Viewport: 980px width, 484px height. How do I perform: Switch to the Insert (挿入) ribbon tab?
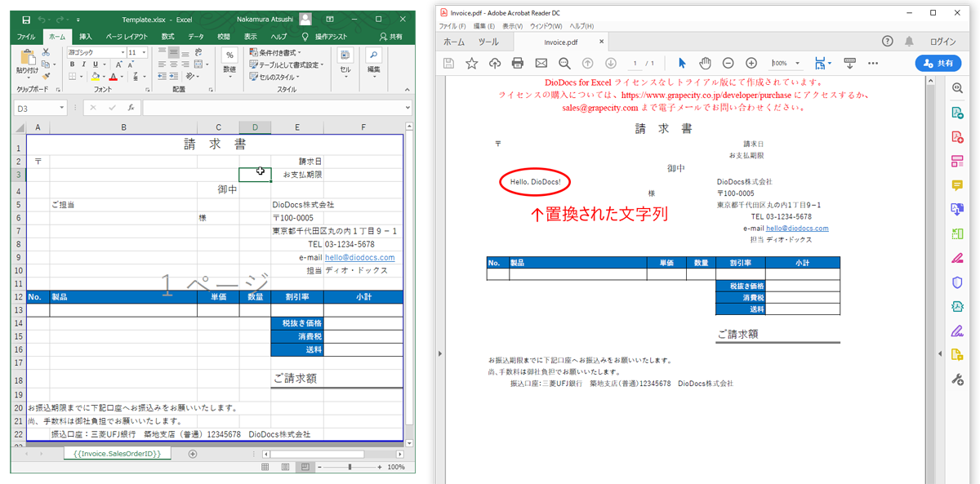click(x=85, y=37)
